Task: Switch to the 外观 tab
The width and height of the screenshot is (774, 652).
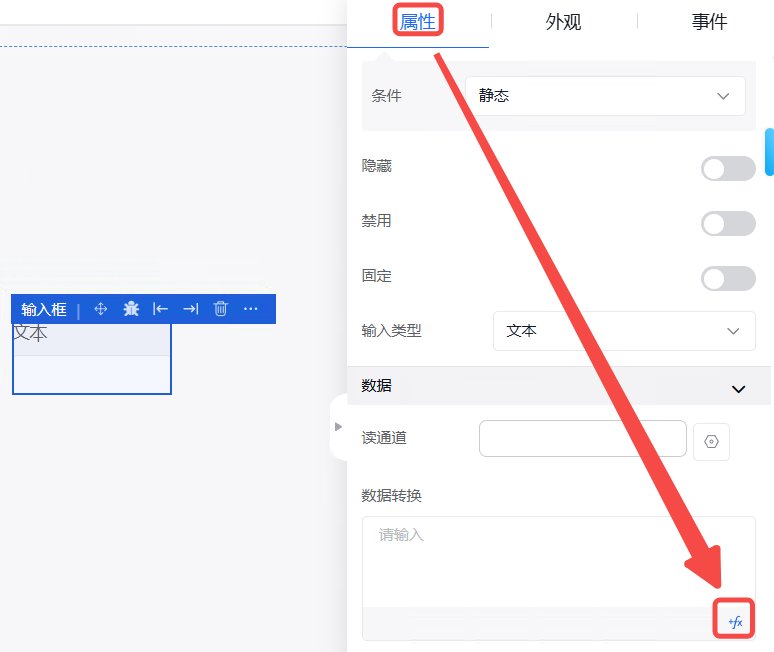Action: [x=563, y=22]
